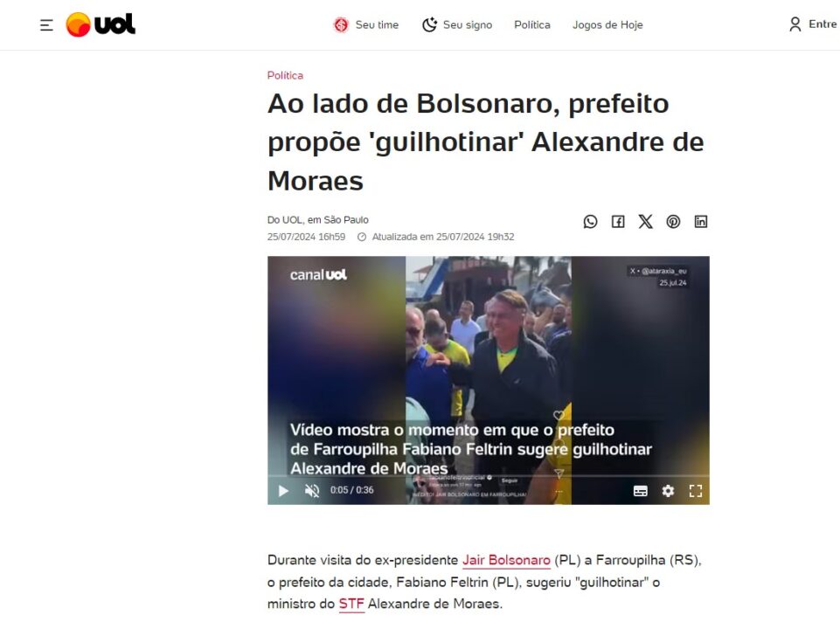The height and width of the screenshot is (629, 840).
Task: Open Seu signo menu item
Action: 457,24
